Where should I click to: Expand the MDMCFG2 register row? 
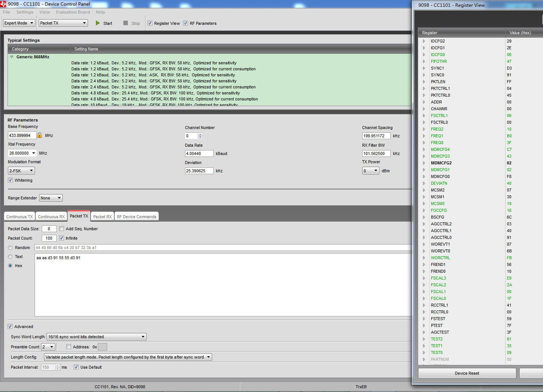click(424, 163)
